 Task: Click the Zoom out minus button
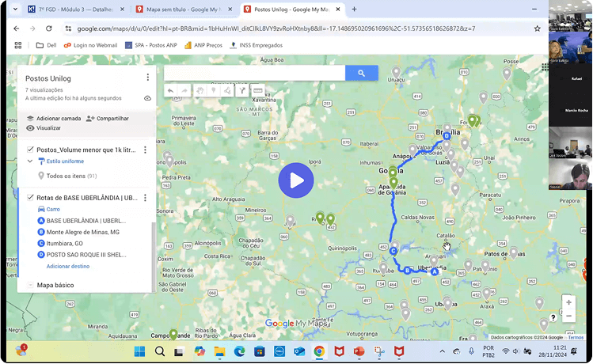pyautogui.click(x=568, y=316)
